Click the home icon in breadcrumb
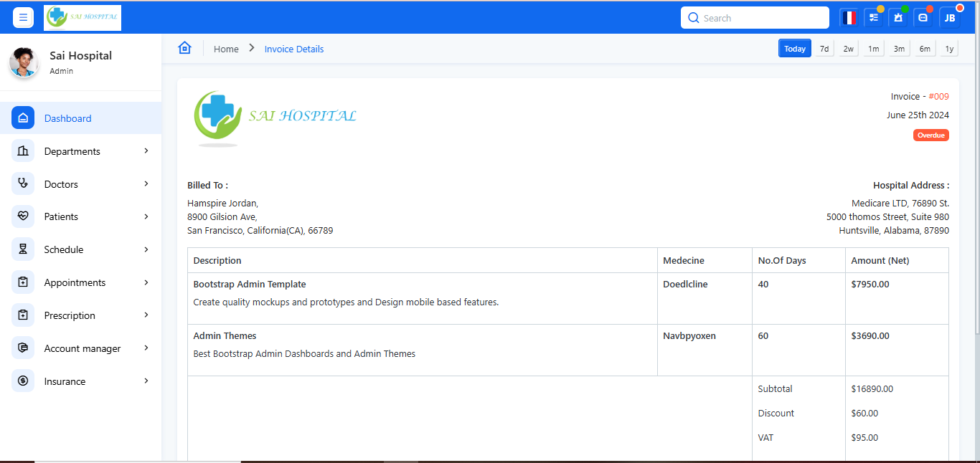 click(x=184, y=48)
